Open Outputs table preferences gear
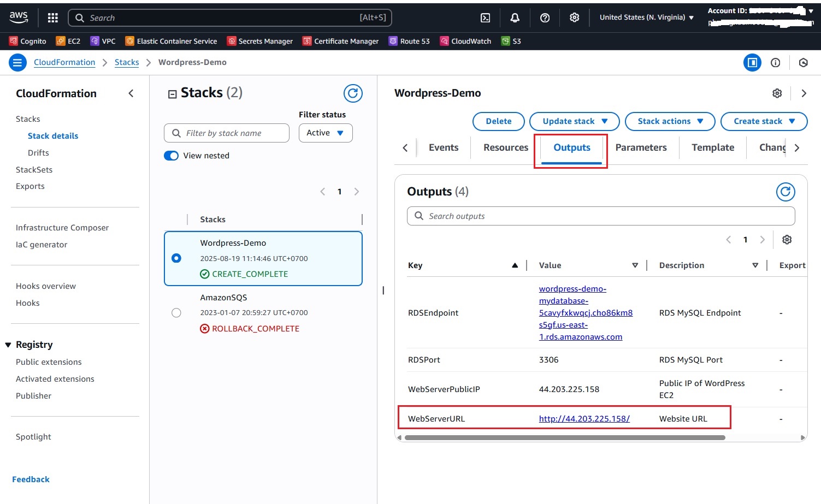This screenshot has height=504, width=821. click(787, 240)
